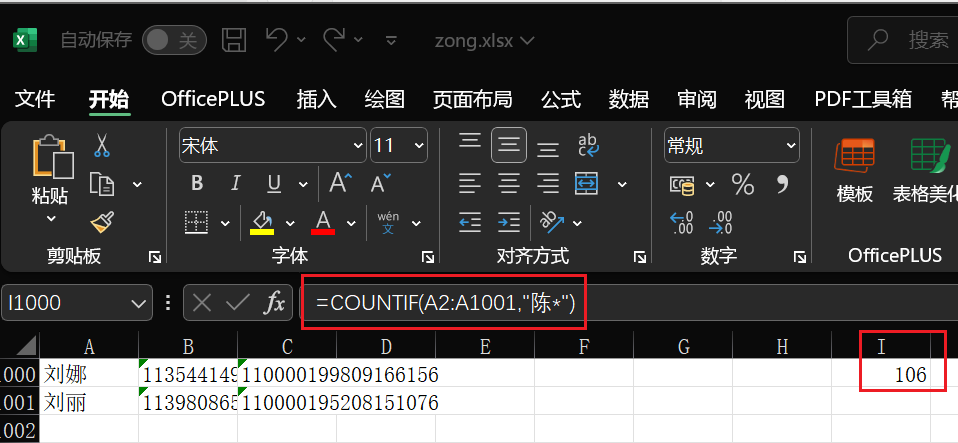
Task: Open the 常规 number format dropdown
Action: click(x=791, y=146)
